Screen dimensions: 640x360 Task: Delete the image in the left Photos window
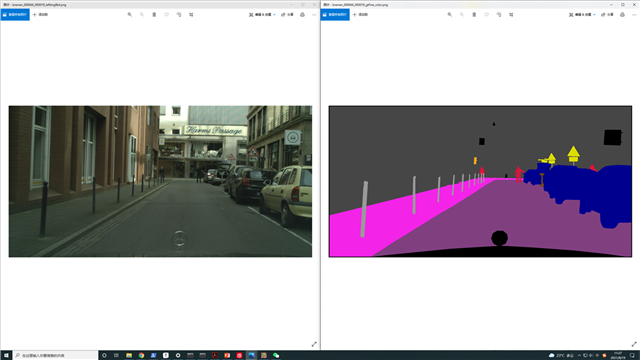pyautogui.click(x=154, y=15)
